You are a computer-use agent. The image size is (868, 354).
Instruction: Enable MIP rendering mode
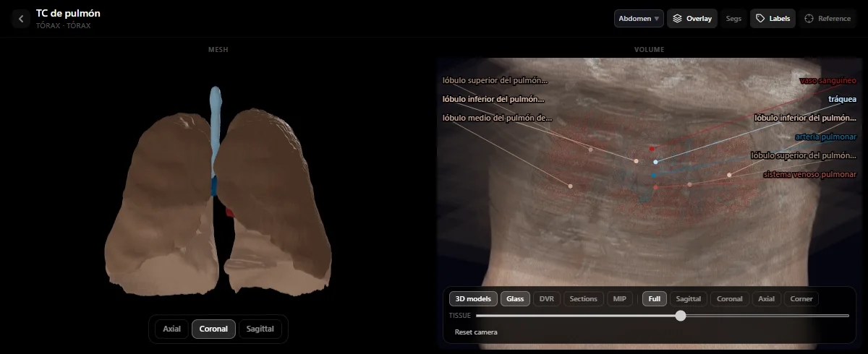click(x=620, y=298)
